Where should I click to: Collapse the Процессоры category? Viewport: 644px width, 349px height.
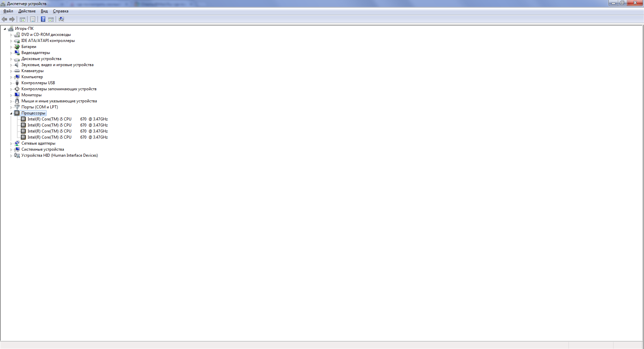pyautogui.click(x=11, y=113)
